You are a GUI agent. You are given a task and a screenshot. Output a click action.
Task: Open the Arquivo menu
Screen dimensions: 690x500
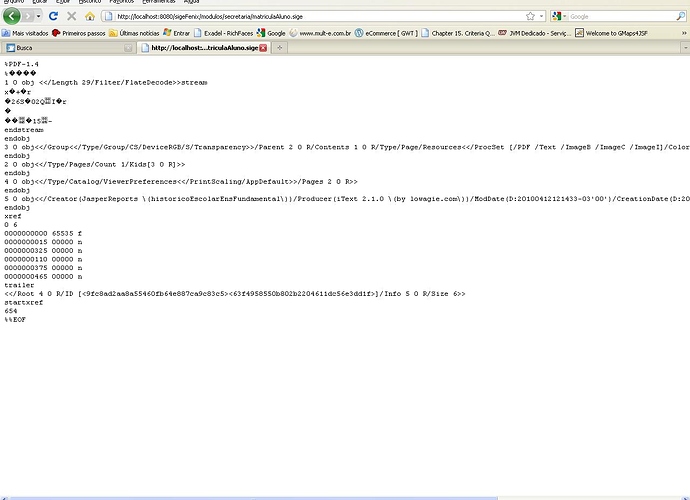click(14, 2)
